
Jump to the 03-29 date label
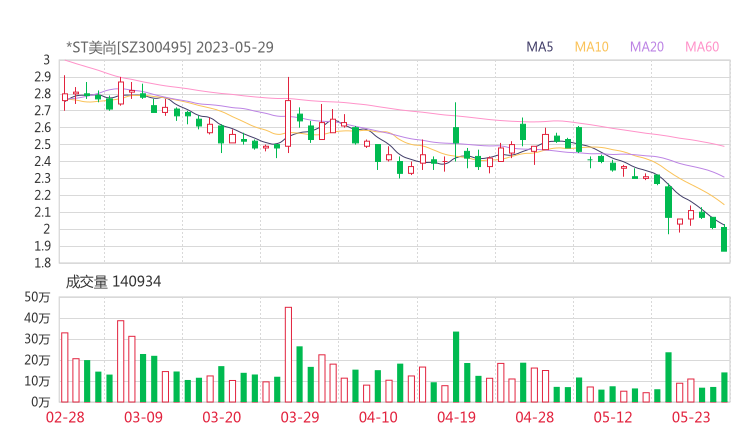click(x=299, y=417)
